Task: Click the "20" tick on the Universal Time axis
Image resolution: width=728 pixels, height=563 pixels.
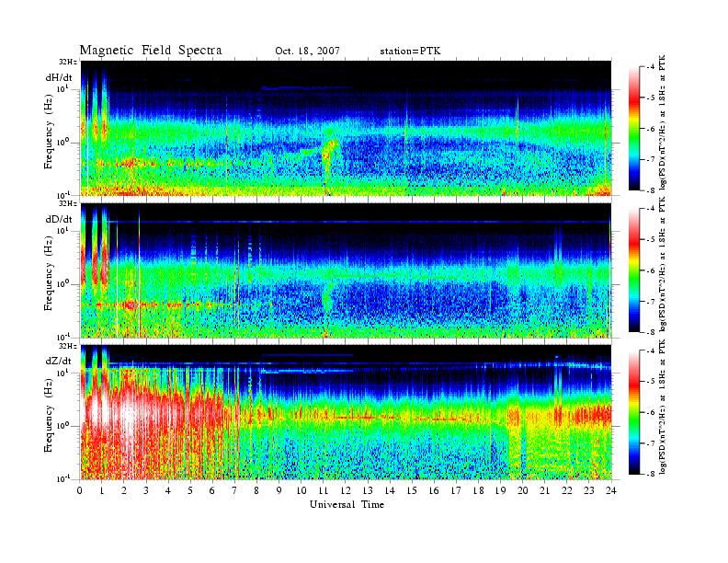Action: click(x=522, y=490)
